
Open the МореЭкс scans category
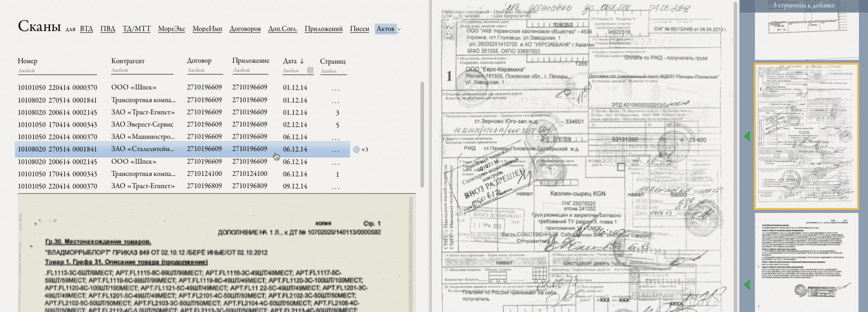[x=171, y=29]
